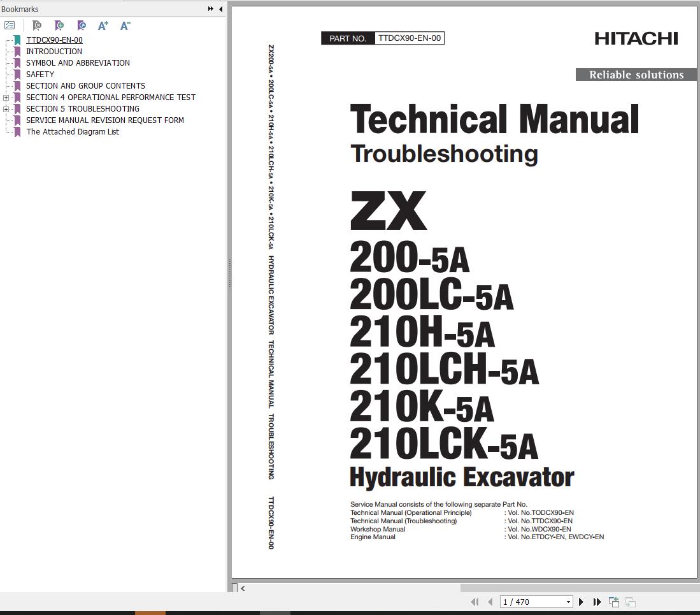Open the SAFETY bookmark
This screenshot has height=615, width=700.
40,74
